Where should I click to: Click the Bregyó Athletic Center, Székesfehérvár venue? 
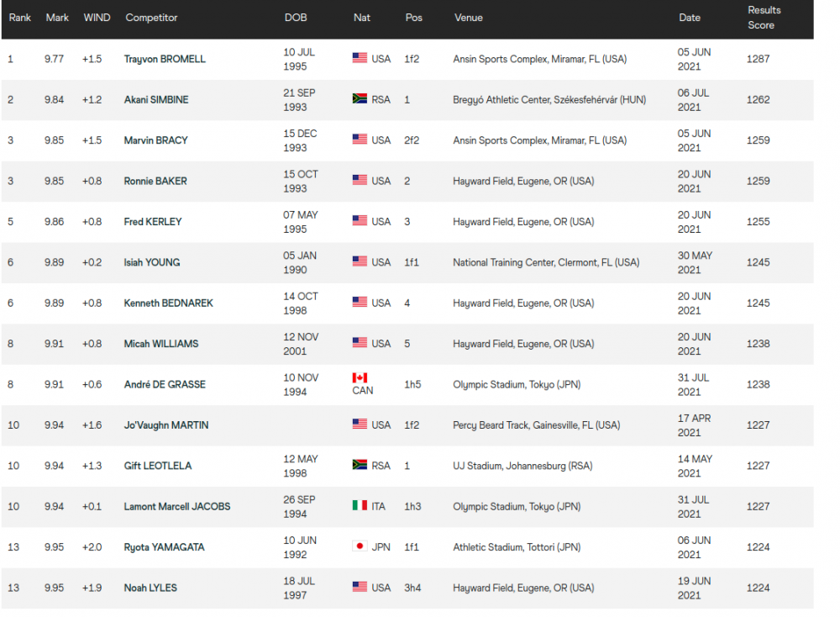pos(549,100)
